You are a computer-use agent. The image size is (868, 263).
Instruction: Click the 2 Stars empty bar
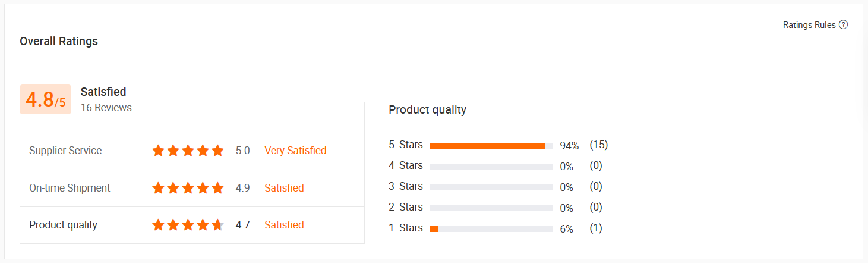click(x=491, y=208)
